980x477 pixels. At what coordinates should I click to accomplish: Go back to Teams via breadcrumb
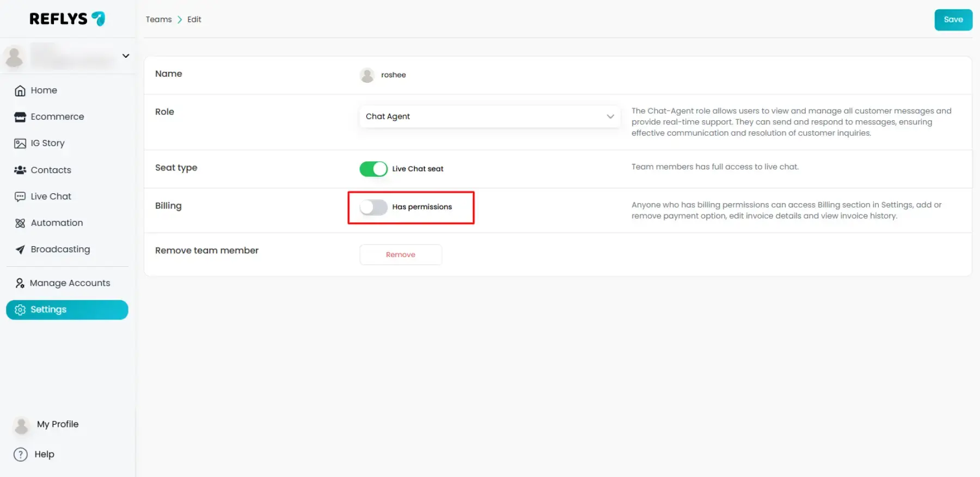[158, 20]
